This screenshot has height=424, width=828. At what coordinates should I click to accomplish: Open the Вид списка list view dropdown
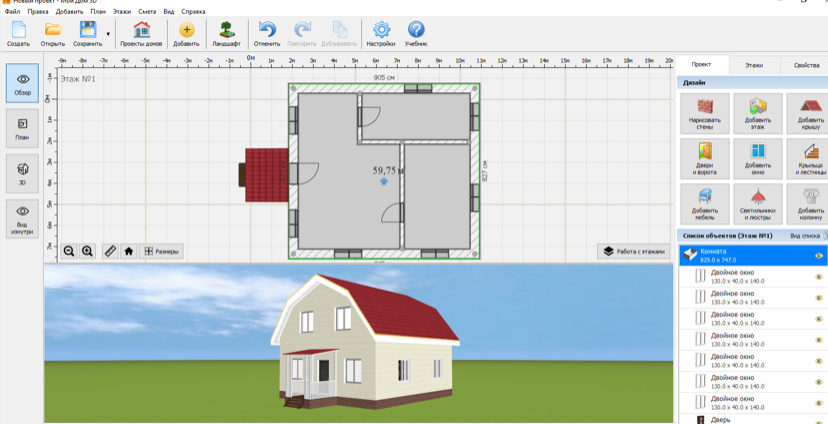pyautogui.click(x=808, y=235)
